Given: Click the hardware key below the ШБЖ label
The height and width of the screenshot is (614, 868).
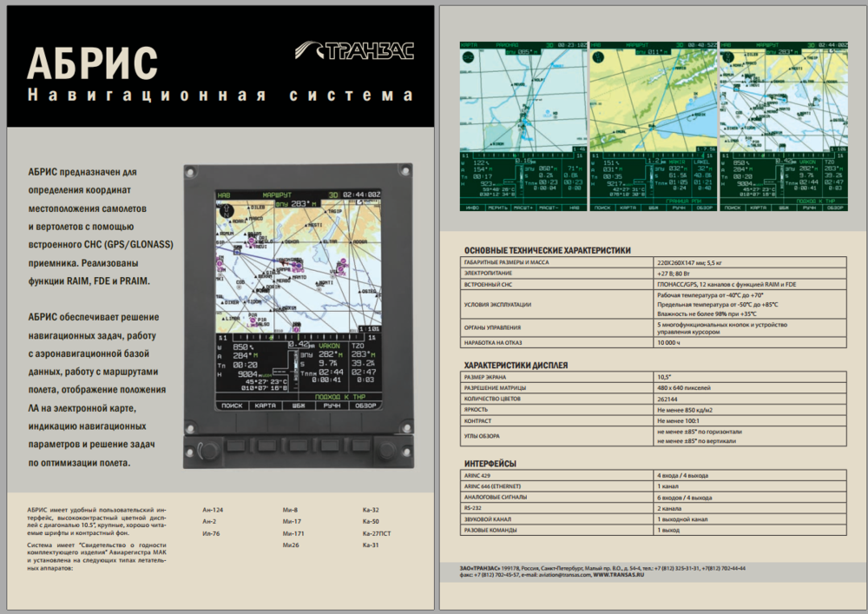Looking at the screenshot, I should click(298, 446).
